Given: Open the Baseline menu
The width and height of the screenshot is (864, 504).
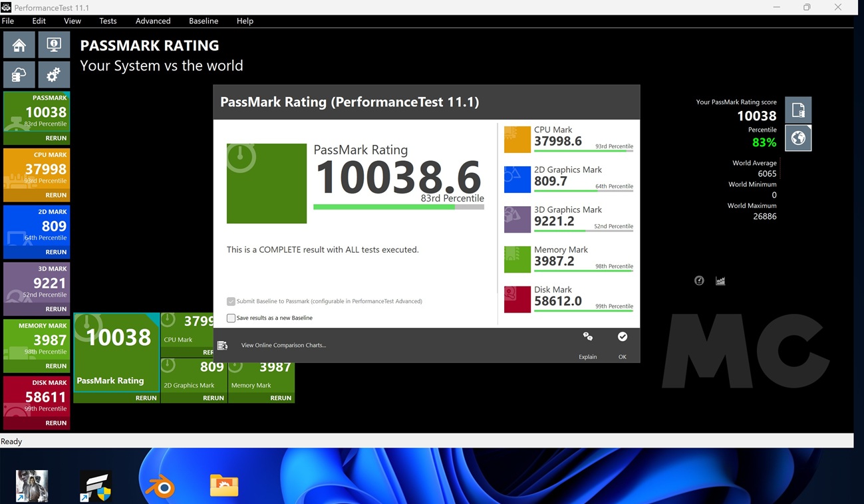Looking at the screenshot, I should click(x=204, y=21).
